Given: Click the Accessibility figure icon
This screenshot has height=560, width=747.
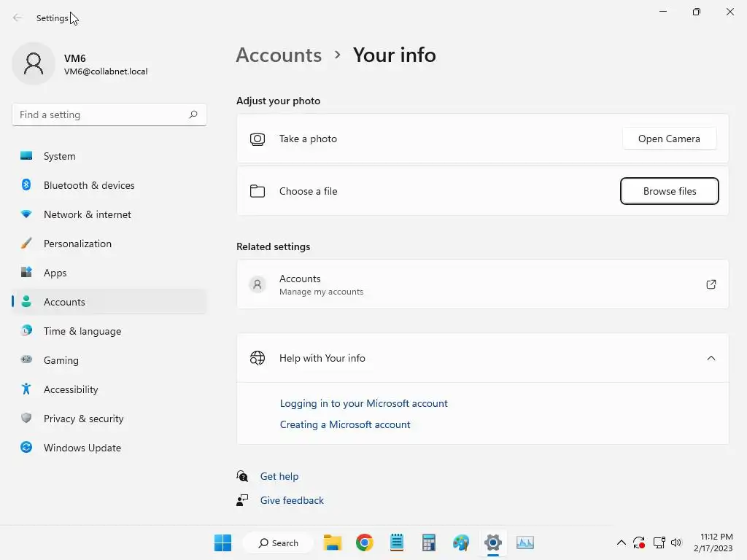Looking at the screenshot, I should click(26, 389).
